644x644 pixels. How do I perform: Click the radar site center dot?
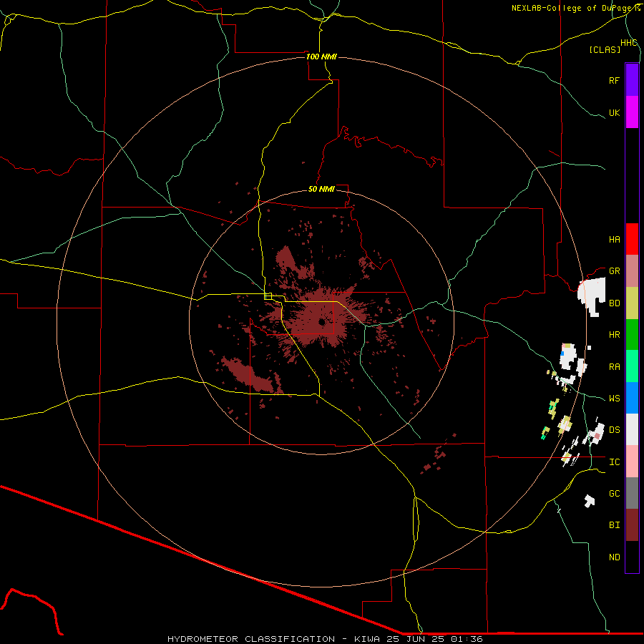click(321, 323)
